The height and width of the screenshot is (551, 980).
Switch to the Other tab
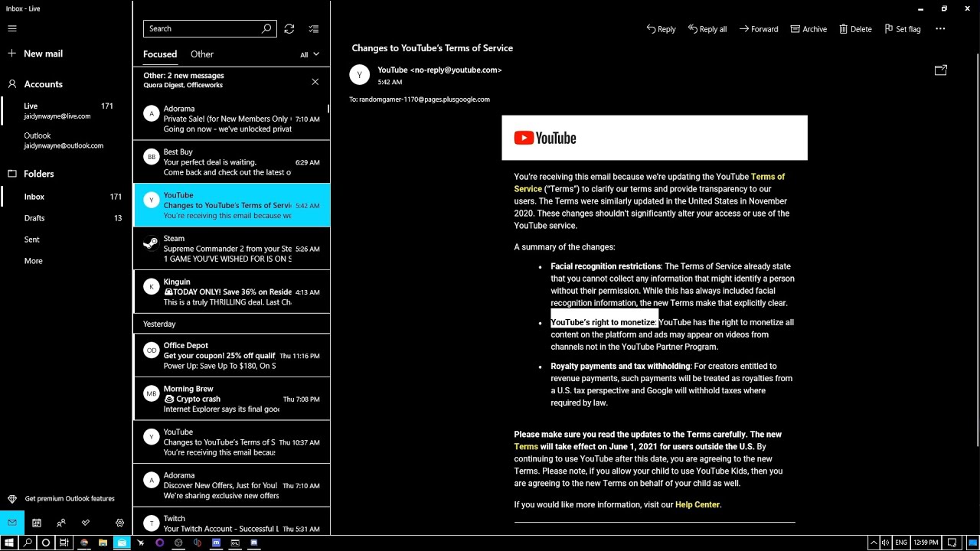point(202,54)
